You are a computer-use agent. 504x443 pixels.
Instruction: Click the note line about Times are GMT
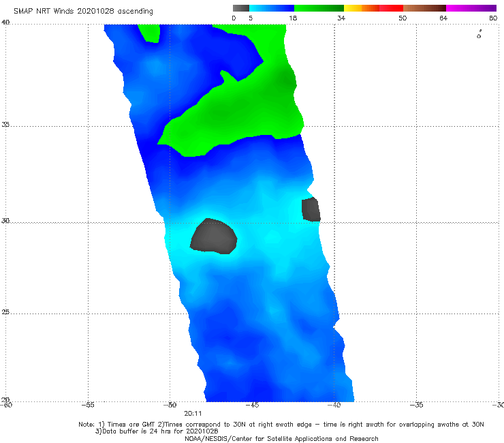coord(281,425)
